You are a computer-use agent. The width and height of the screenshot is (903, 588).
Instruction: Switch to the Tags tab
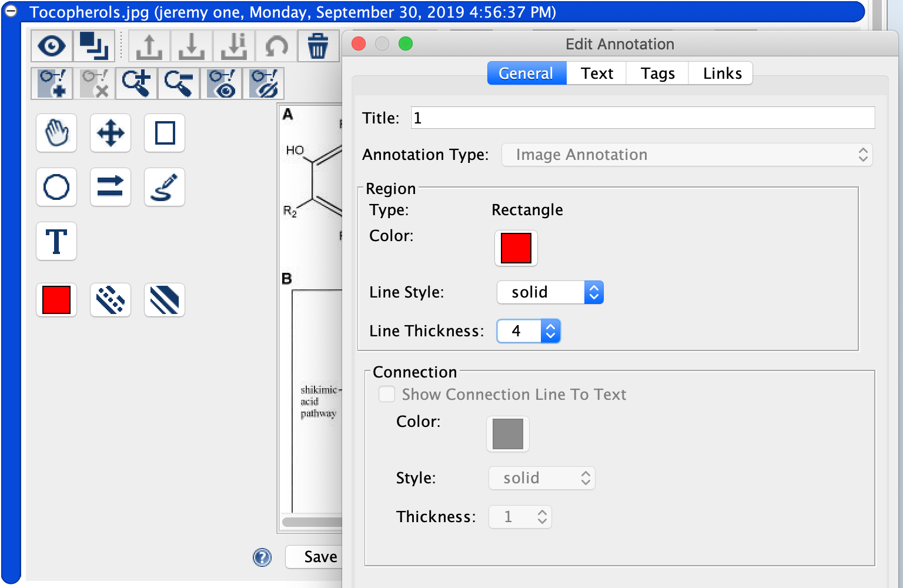point(657,73)
